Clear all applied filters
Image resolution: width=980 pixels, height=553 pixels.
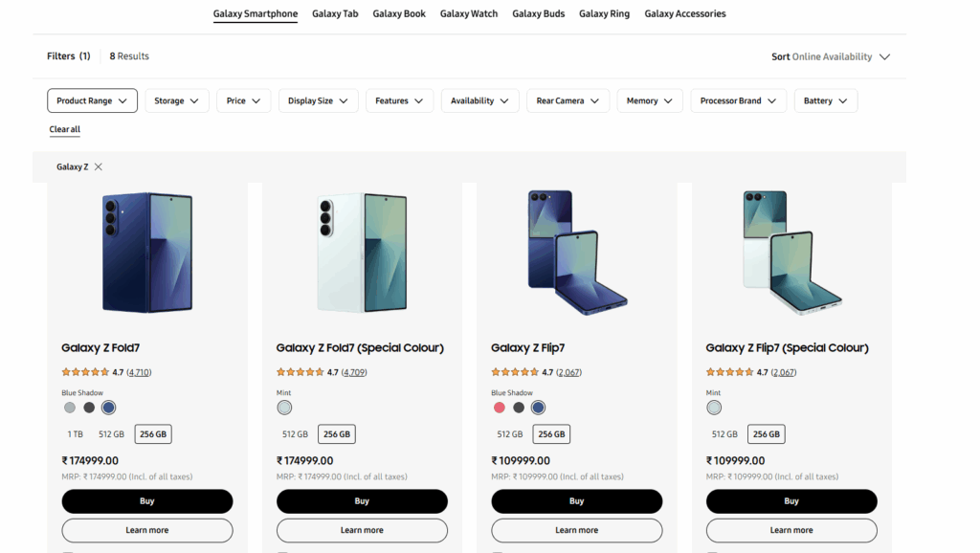[x=65, y=129]
